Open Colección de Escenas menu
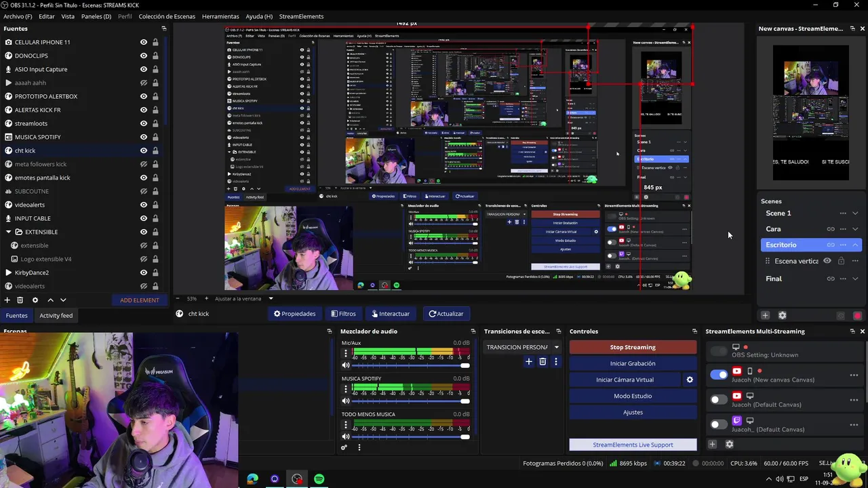This screenshot has height=488, width=868. point(167,16)
